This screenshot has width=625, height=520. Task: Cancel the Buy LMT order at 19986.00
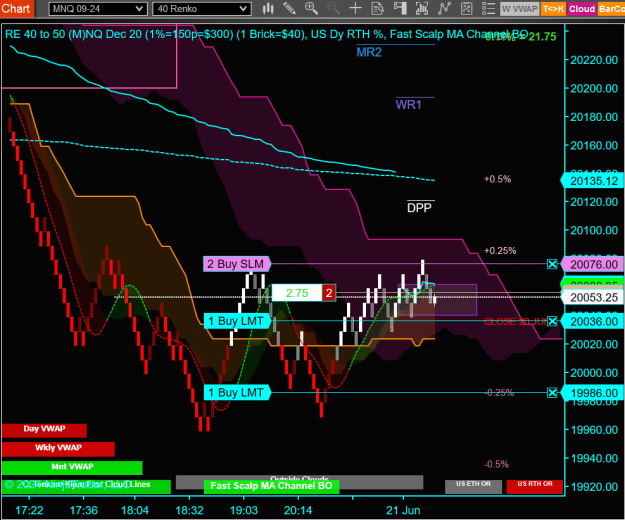pos(552,393)
